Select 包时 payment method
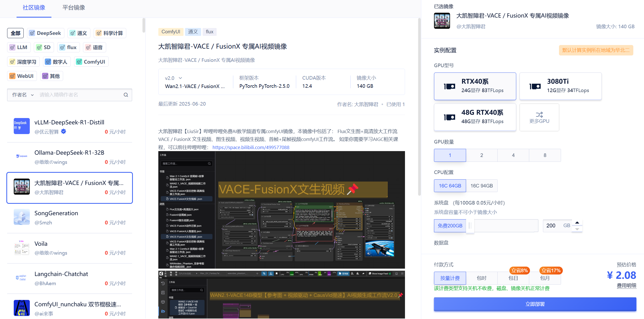The width and height of the screenshot is (644, 319). [x=481, y=278]
